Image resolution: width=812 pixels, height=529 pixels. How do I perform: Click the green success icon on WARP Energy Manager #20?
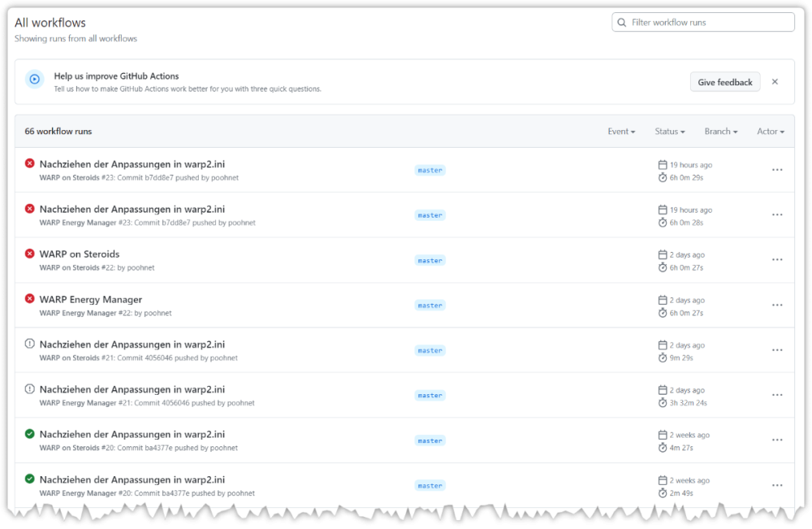point(30,479)
